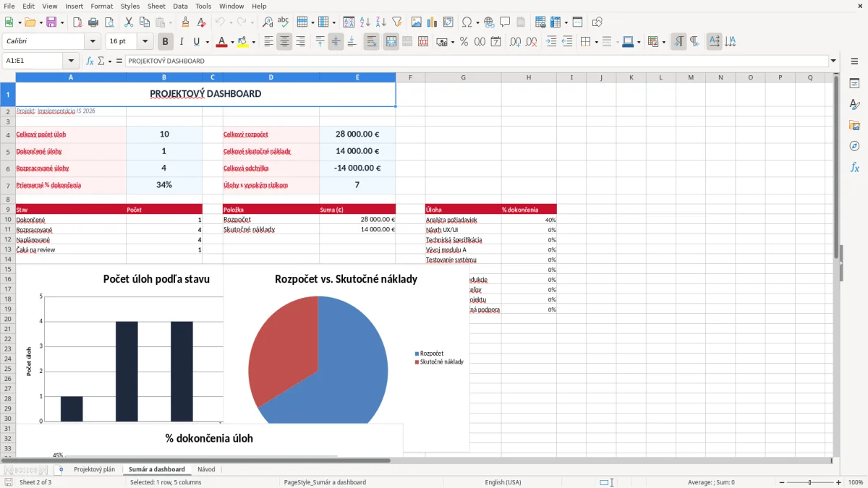Open Background Color dropdown arrow
The image size is (868, 488).
253,42
